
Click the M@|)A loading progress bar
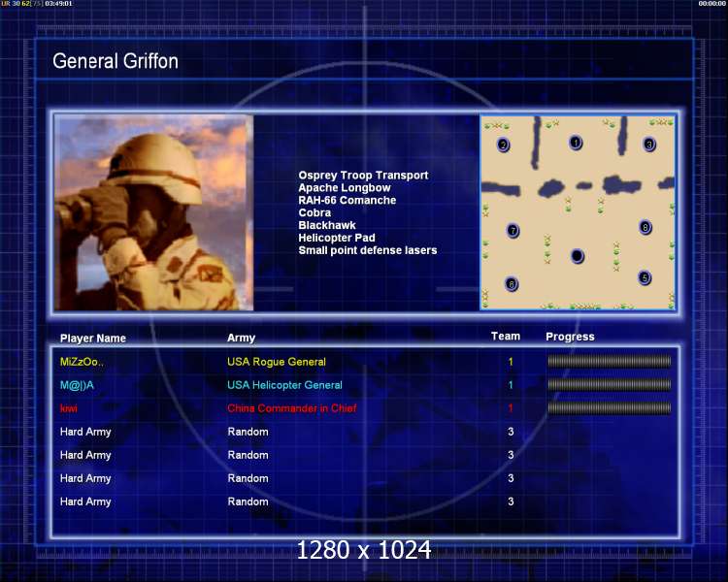tap(610, 384)
